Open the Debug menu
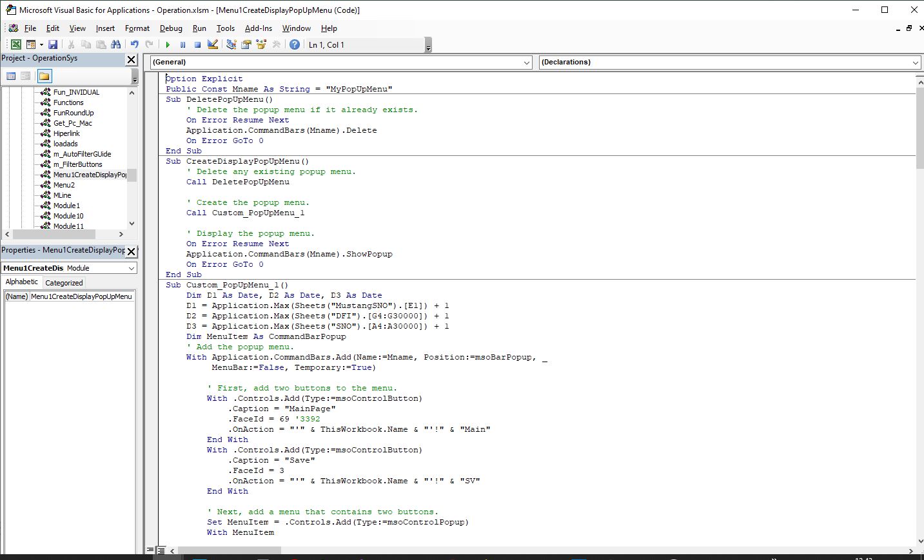Image resolution: width=924 pixels, height=560 pixels. pyautogui.click(x=171, y=28)
